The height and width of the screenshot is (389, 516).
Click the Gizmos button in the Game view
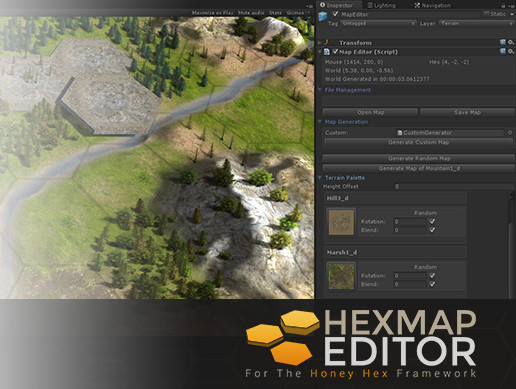[295, 13]
